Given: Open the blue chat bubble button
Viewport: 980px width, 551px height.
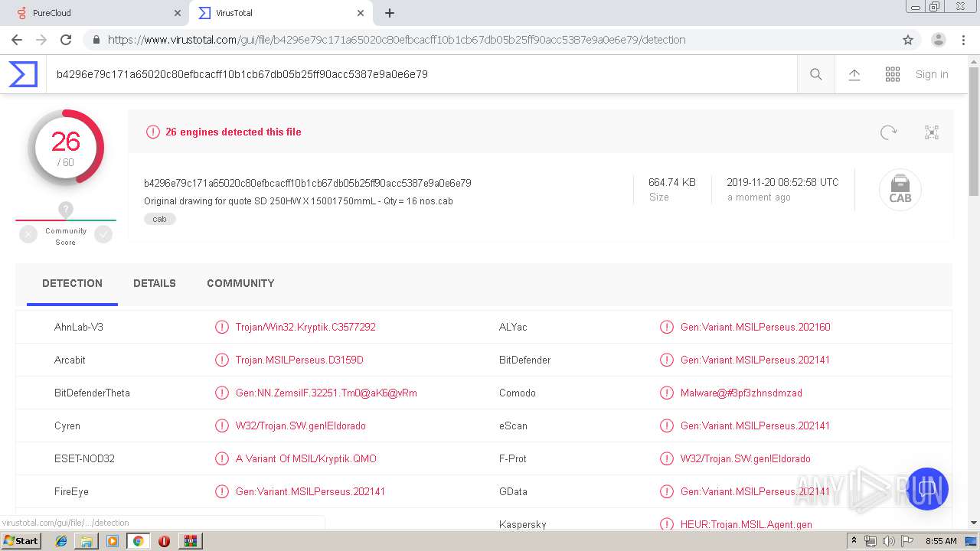Looking at the screenshot, I should [x=927, y=489].
